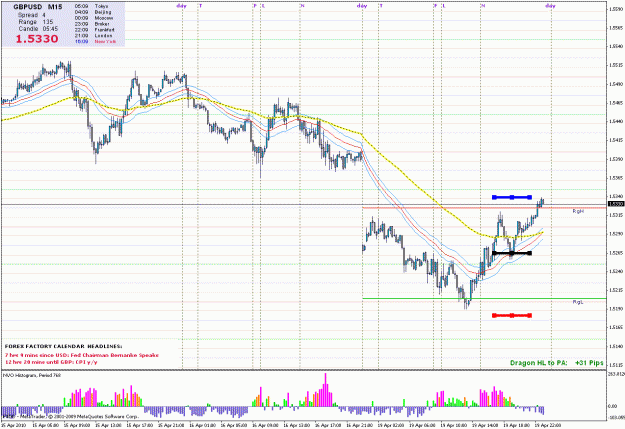Select the blue horizontal target segment
This screenshot has width=625, height=429.
pyautogui.click(x=512, y=197)
